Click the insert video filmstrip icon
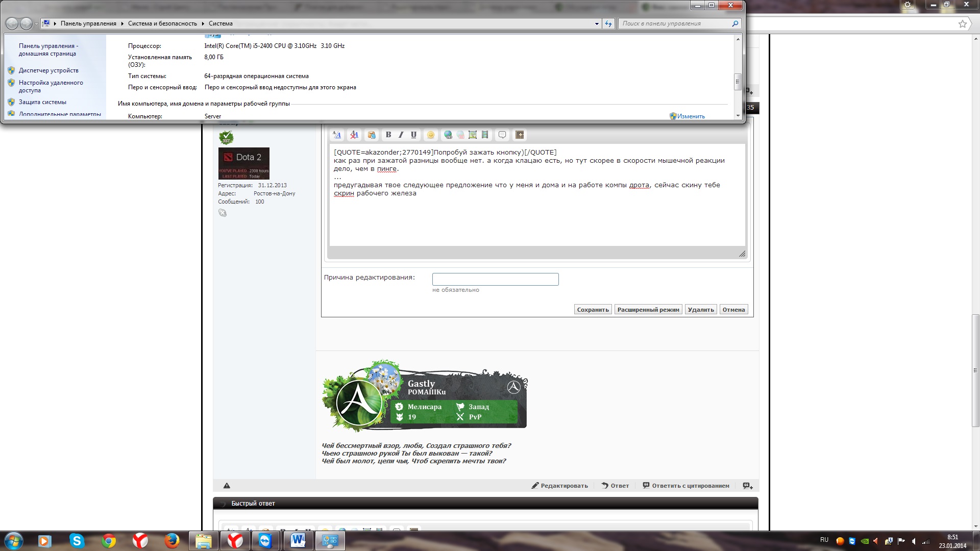Viewport: 980px width, 551px height. (485, 135)
